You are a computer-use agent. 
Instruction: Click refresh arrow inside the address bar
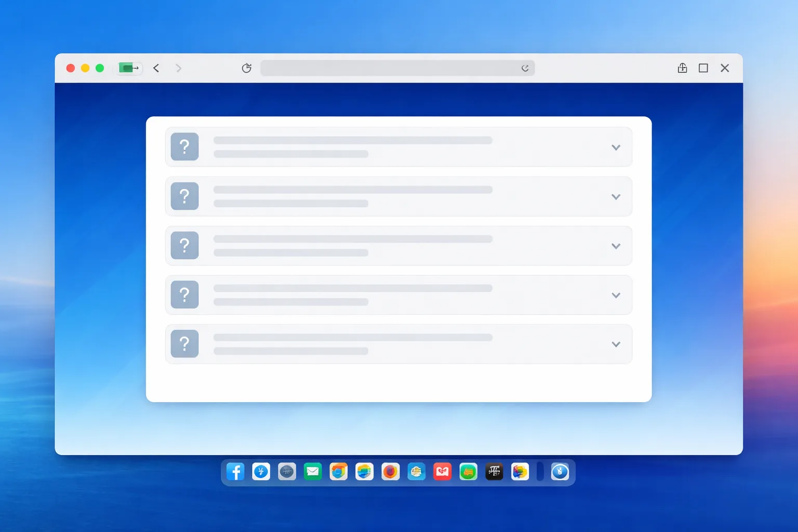click(x=525, y=68)
